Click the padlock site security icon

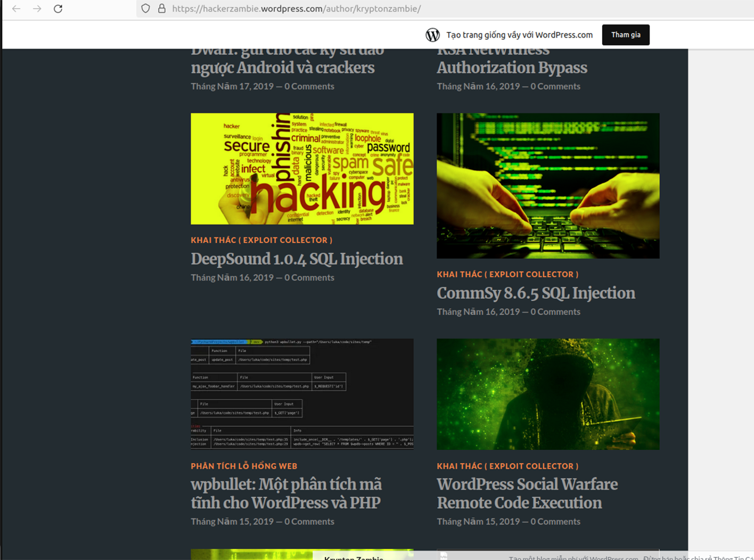(x=162, y=9)
